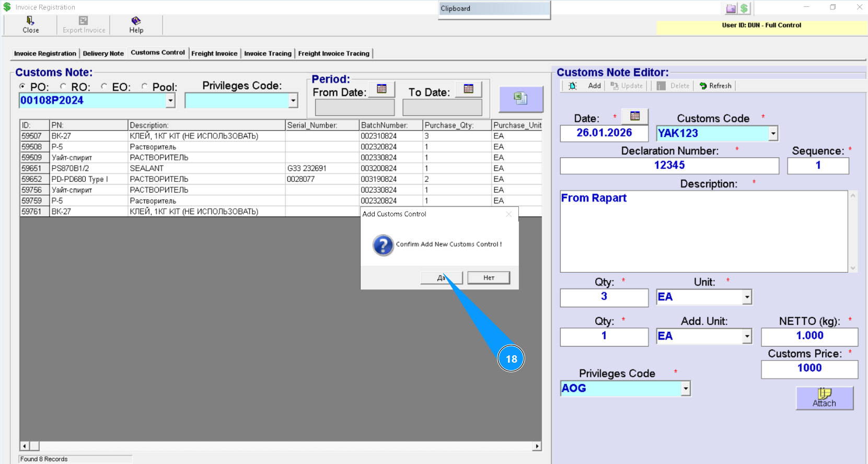Select the Pool radio button
Viewport: 868px width, 464px height.
(x=144, y=87)
